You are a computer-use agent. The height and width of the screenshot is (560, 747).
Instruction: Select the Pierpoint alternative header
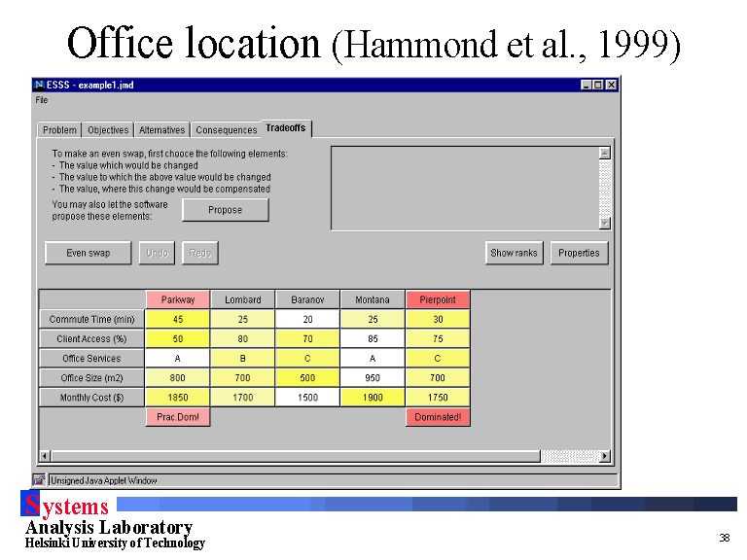pyautogui.click(x=438, y=300)
